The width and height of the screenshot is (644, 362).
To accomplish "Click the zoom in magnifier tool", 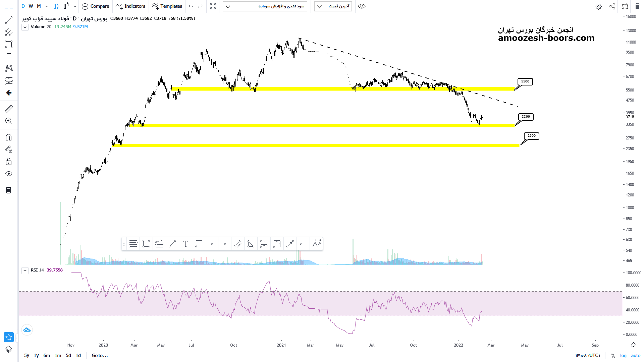I will pos(9,121).
